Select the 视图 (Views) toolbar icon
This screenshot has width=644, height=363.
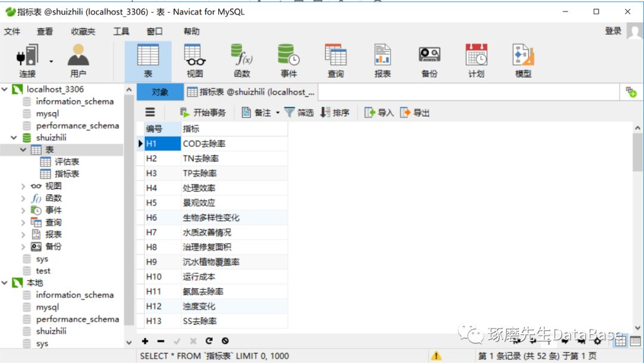(x=194, y=60)
